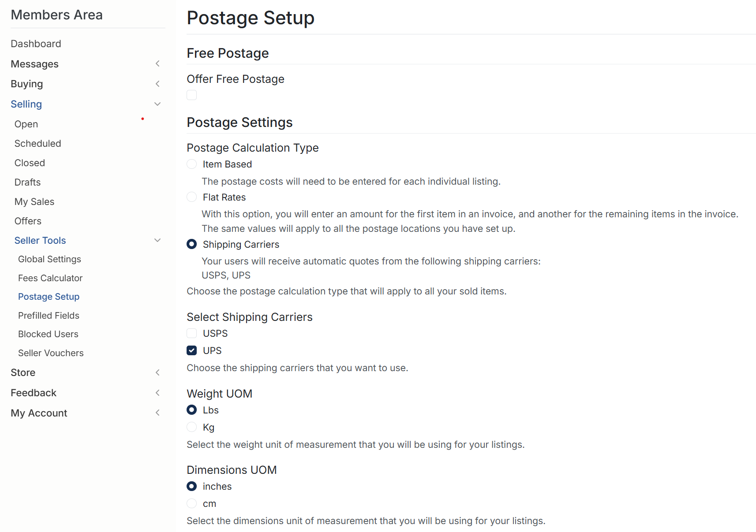Uncheck the UPS shipping carrier
The image size is (756, 532).
[x=191, y=350]
